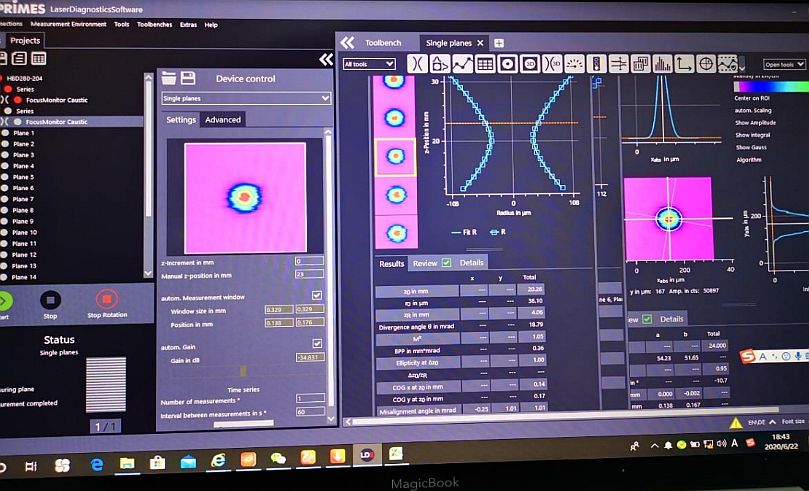Open the alignment lines tool icon
This screenshot has height=491, width=809.
click(619, 63)
